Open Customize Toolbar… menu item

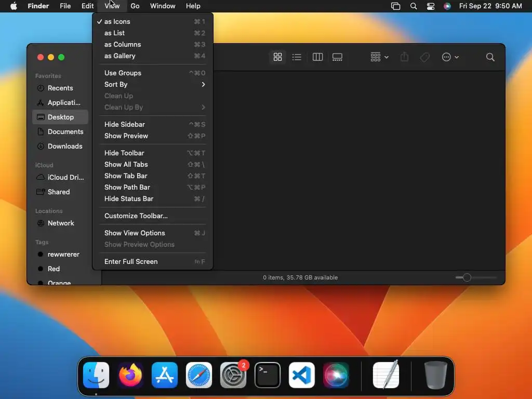coord(153,216)
